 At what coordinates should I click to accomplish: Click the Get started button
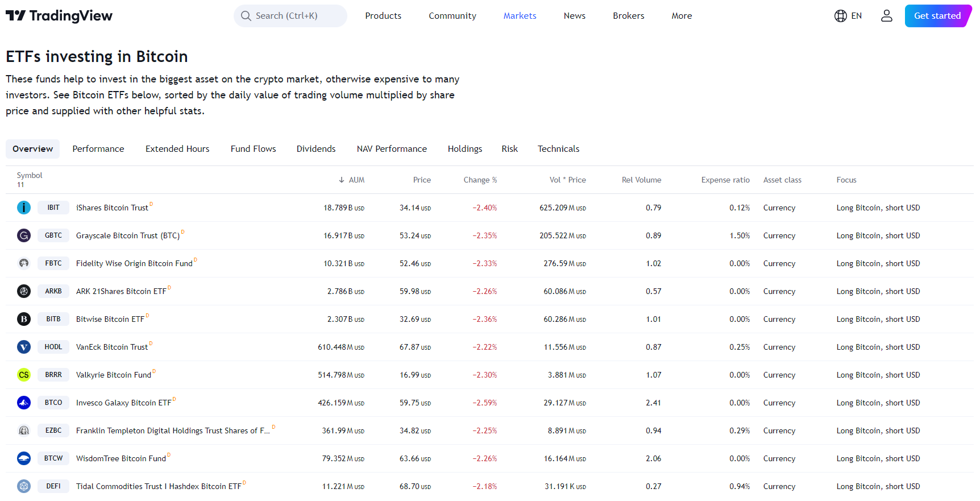(938, 16)
